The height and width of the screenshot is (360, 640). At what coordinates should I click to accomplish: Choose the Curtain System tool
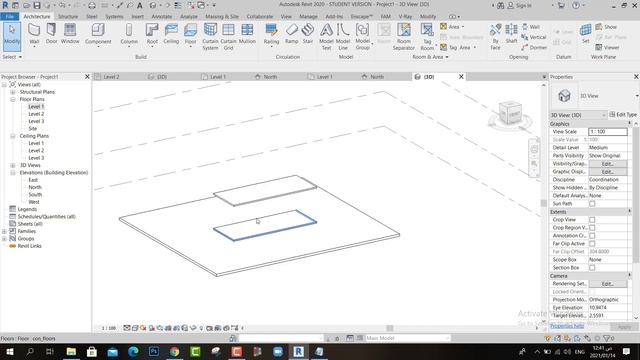[x=210, y=37]
